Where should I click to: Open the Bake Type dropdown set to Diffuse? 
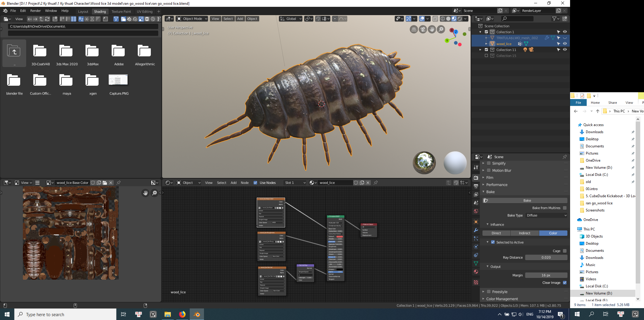[x=546, y=215]
